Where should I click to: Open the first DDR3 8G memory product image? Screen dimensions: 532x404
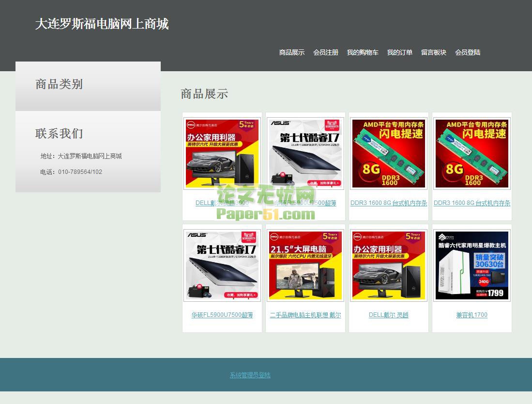pos(389,154)
